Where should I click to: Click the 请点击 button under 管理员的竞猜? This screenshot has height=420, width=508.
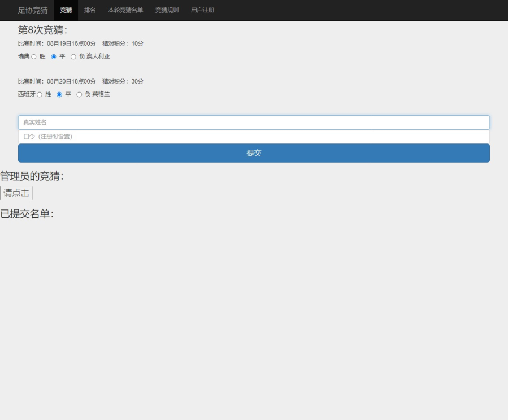[16, 193]
